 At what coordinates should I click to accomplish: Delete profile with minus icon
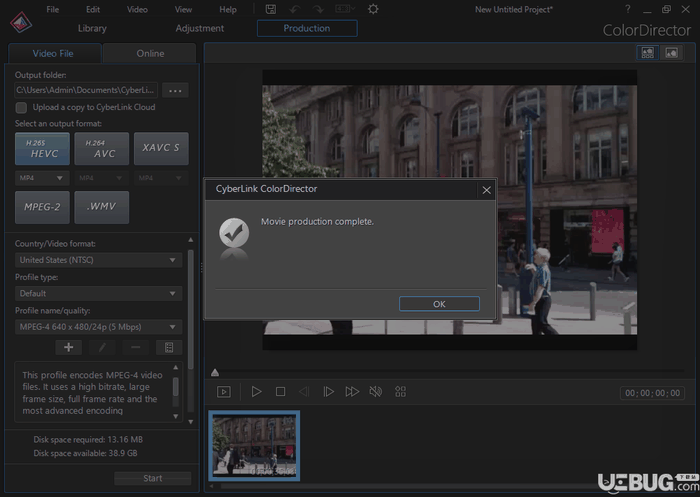(136, 347)
